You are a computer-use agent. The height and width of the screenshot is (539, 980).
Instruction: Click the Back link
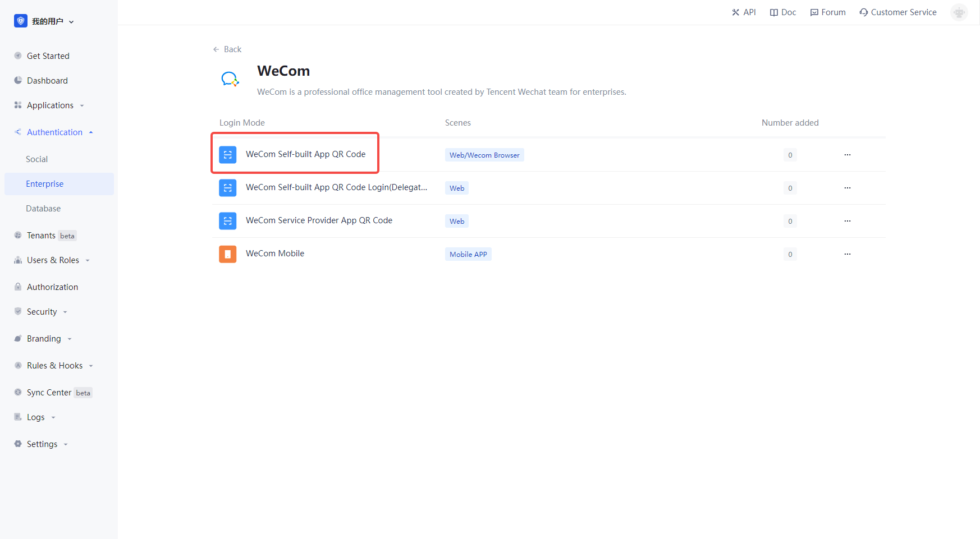pos(227,49)
